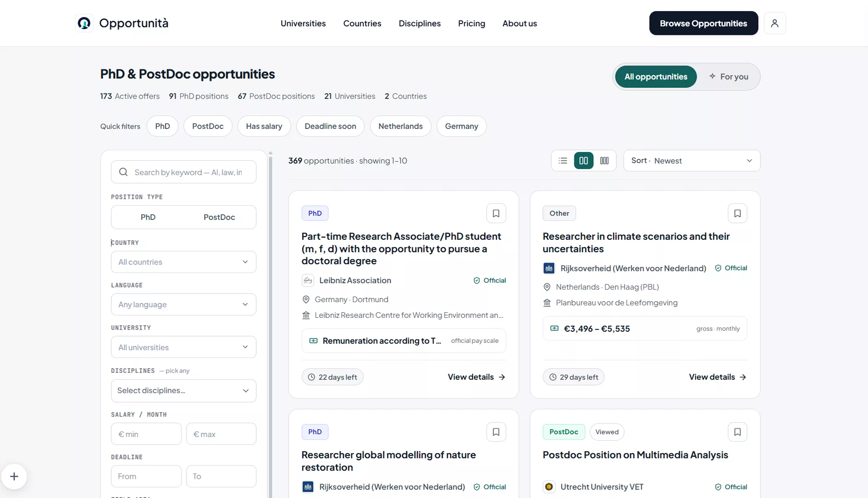This screenshot has width=868, height=498.
Task: Click the Germany · Dortmund location pin icon
Action: (x=306, y=299)
